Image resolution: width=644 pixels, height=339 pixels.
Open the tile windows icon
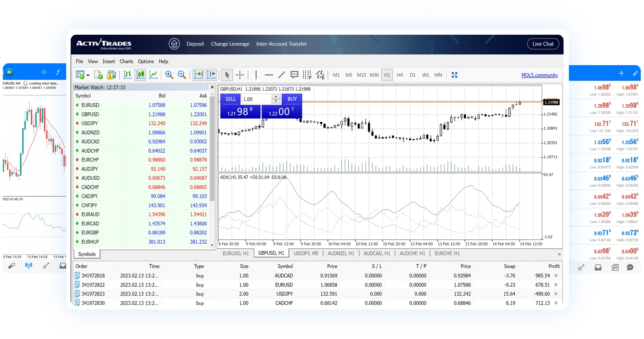pyautogui.click(x=454, y=75)
